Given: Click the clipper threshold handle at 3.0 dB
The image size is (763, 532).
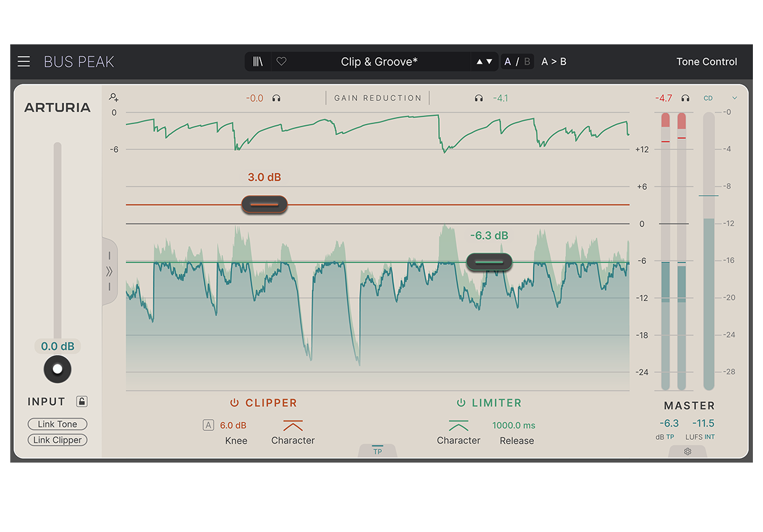Looking at the screenshot, I should tap(264, 204).
